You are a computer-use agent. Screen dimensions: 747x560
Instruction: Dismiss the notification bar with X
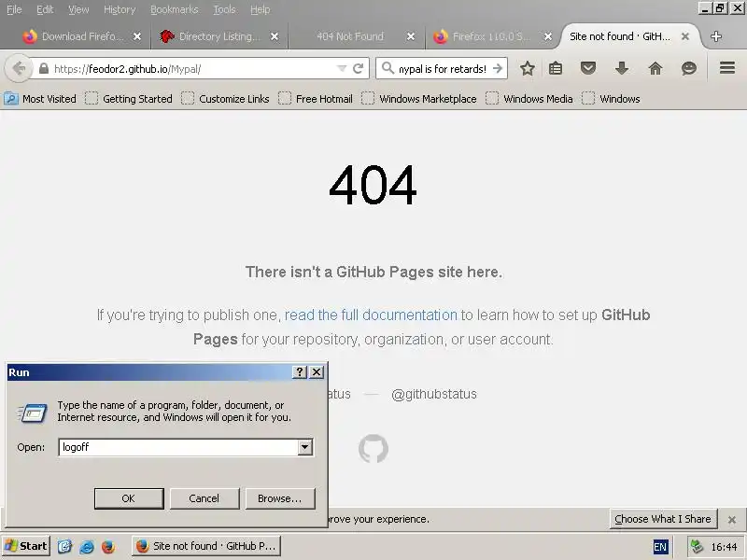coord(732,520)
